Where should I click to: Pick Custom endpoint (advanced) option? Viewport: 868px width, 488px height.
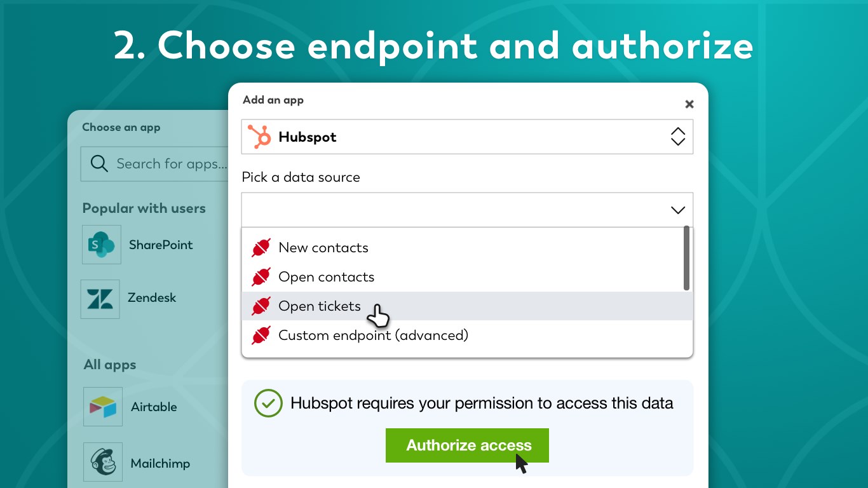[374, 335]
